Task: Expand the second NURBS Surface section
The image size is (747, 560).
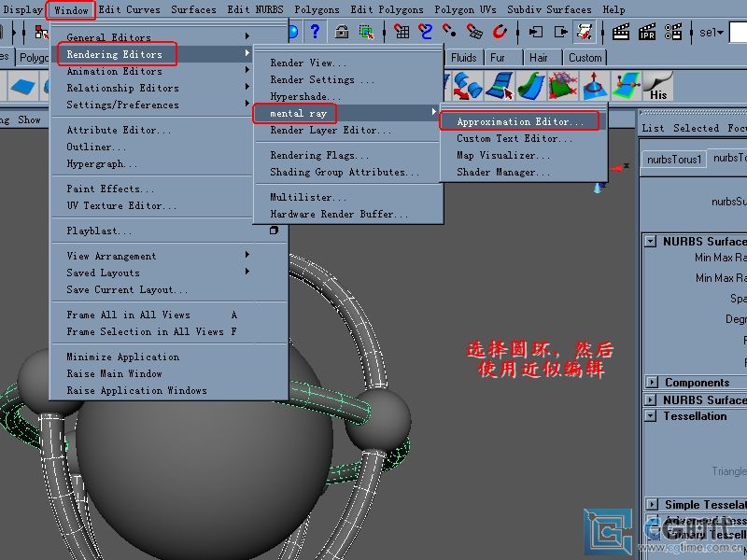Action: (650, 399)
